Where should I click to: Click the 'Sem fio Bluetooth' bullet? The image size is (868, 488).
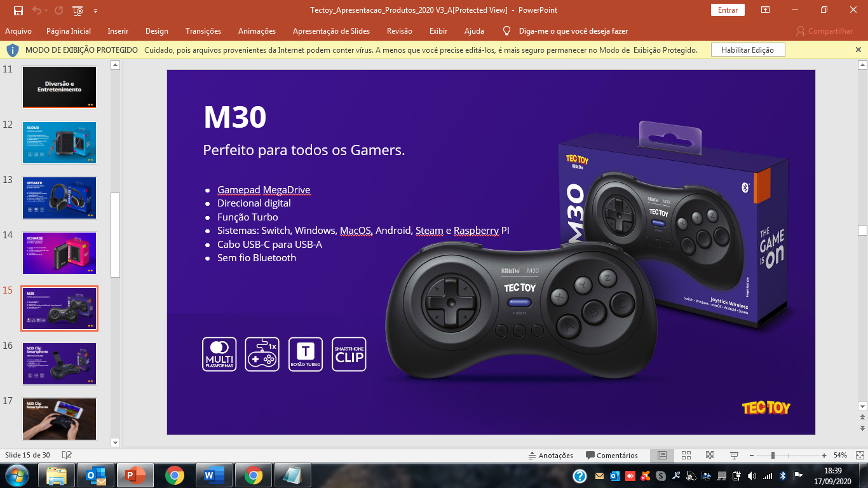tap(257, 257)
